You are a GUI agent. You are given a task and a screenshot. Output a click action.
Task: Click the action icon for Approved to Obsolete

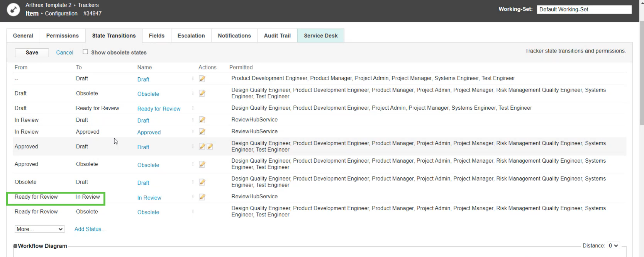(202, 164)
